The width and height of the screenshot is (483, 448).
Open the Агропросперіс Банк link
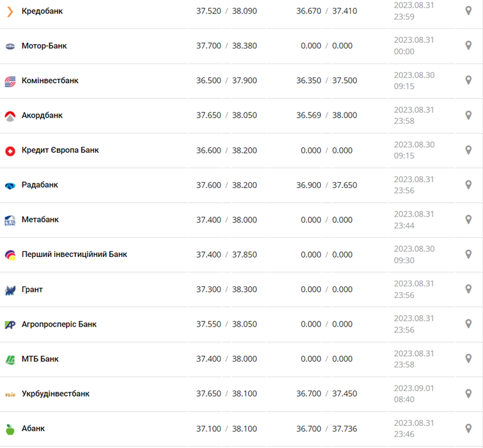click(59, 324)
